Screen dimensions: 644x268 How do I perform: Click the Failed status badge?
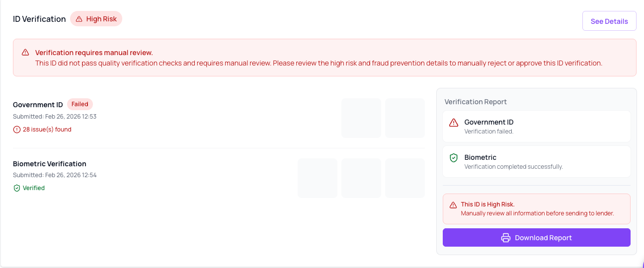(x=80, y=104)
